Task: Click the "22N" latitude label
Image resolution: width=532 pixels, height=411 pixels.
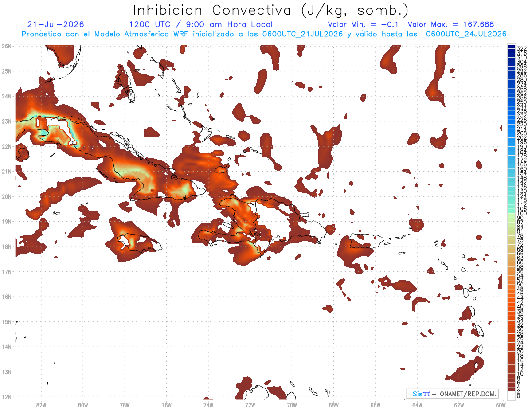Action: coord(7,146)
